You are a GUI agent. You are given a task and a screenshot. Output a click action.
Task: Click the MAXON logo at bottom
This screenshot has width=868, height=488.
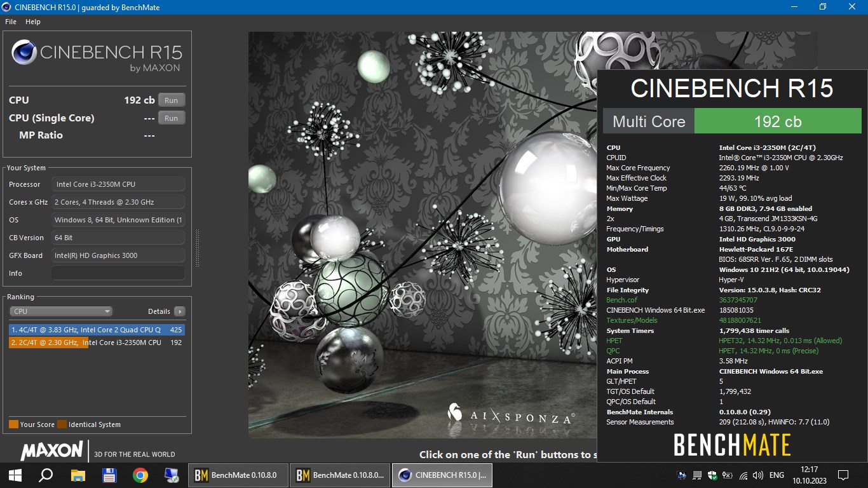tap(51, 451)
